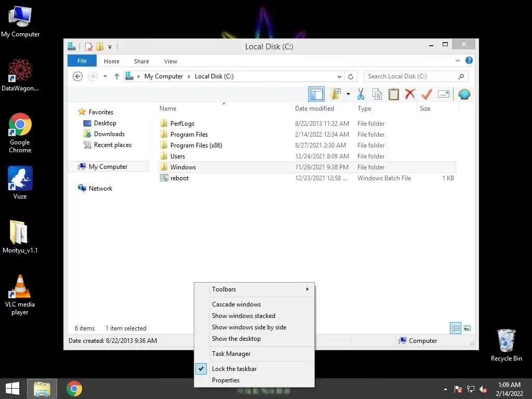Open taskbar Properties from the context menu
Image resolution: width=532 pixels, height=399 pixels.
point(261,380)
